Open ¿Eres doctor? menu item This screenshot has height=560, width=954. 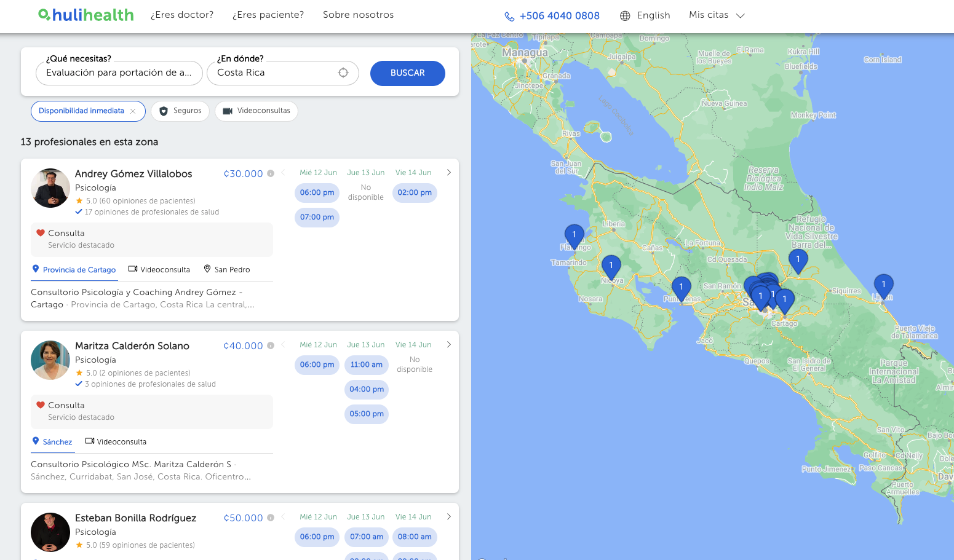click(182, 15)
